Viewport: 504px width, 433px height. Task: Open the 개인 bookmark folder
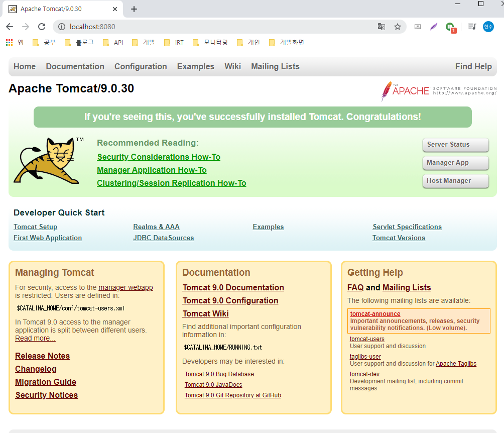point(248,43)
